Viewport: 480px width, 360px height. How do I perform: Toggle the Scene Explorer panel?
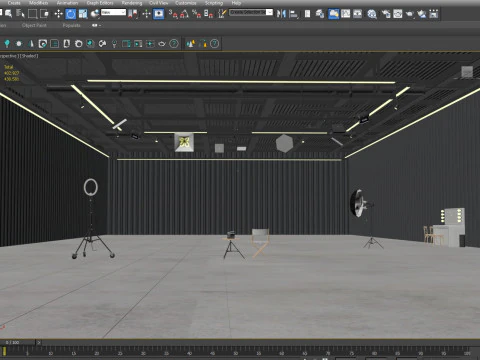pos(307,14)
